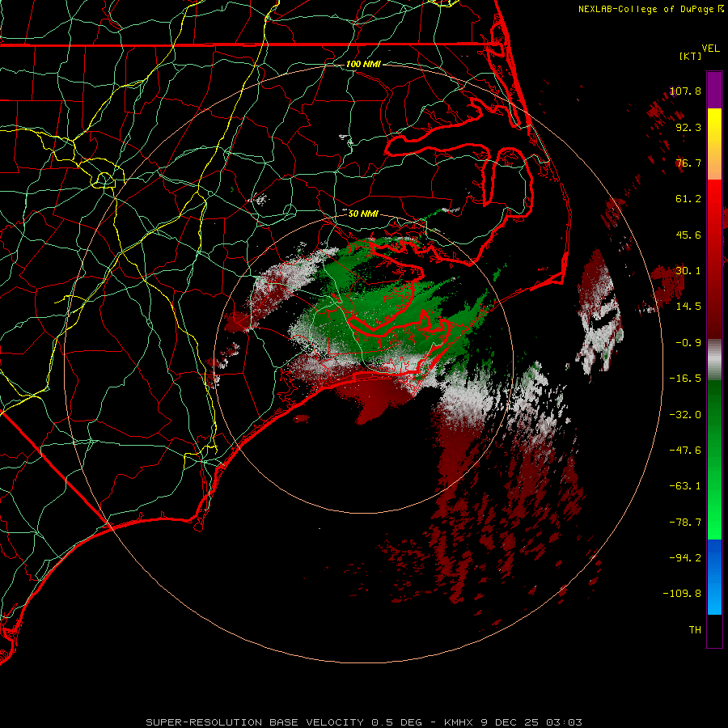728x728 pixels.
Task: Click the Super-Resolution Base Velocity caption
Action: point(363,722)
